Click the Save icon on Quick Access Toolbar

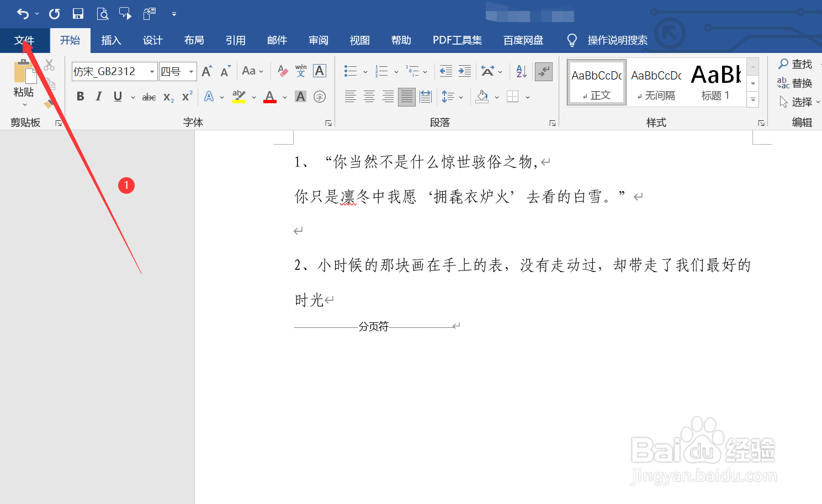78,14
